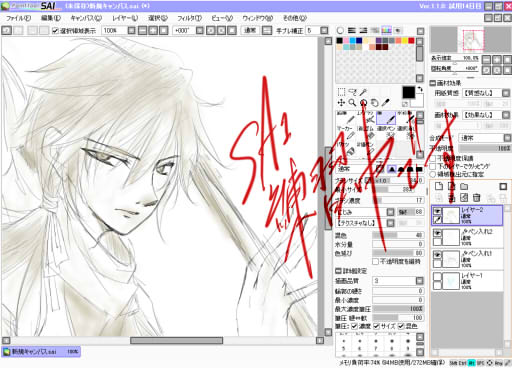Hide the ペン入れ1 layer via eye icon
Screen dimensions: 512x368
[437, 255]
